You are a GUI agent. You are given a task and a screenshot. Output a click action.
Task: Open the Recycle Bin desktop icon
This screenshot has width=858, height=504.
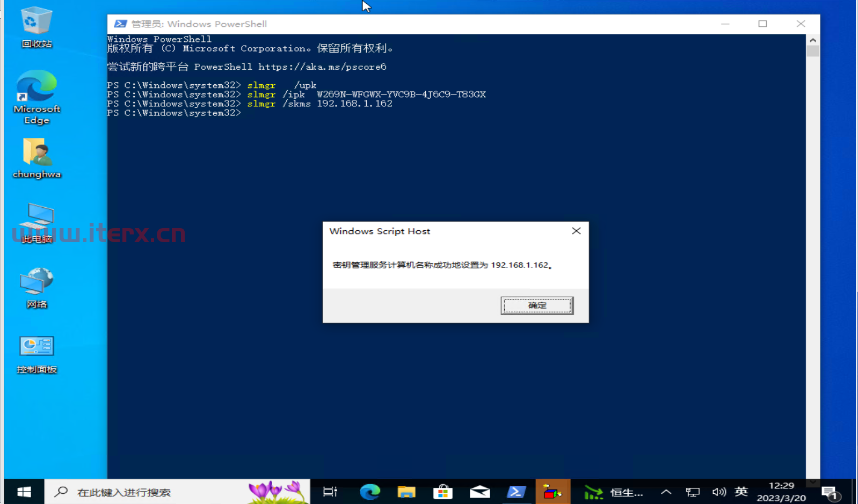(37, 27)
